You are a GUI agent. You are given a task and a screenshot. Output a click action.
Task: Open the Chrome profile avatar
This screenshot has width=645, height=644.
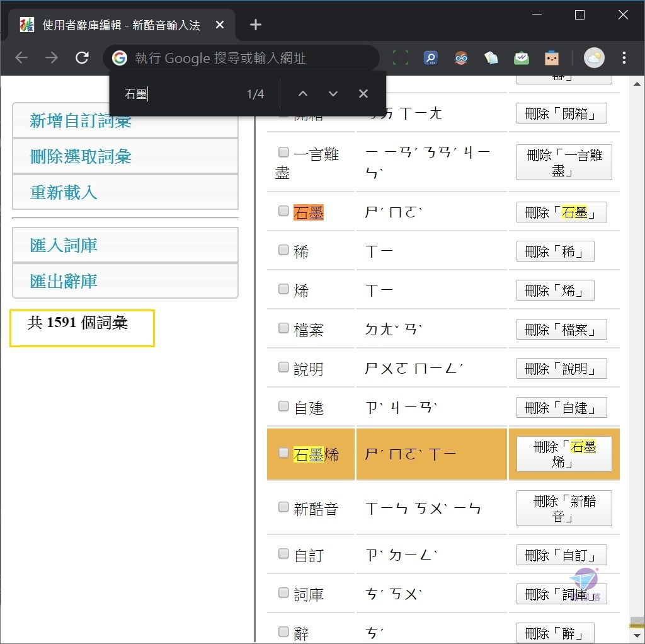[594, 58]
